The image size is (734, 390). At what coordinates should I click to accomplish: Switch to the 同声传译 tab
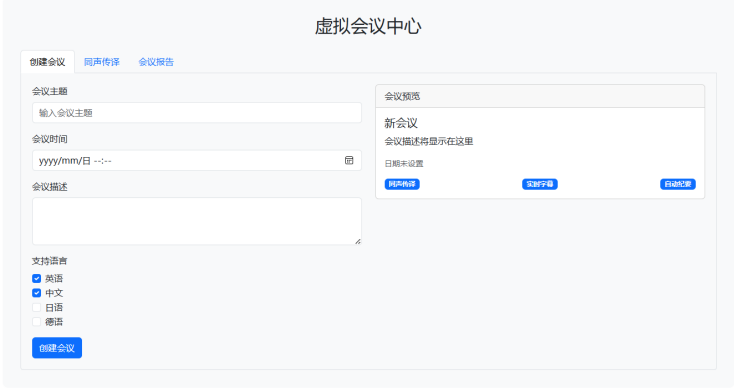point(102,62)
